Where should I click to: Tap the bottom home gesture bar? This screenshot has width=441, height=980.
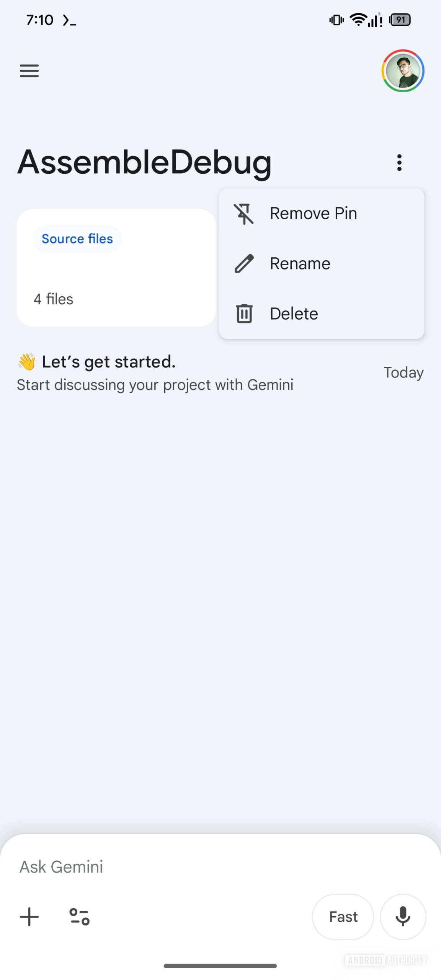click(x=220, y=966)
